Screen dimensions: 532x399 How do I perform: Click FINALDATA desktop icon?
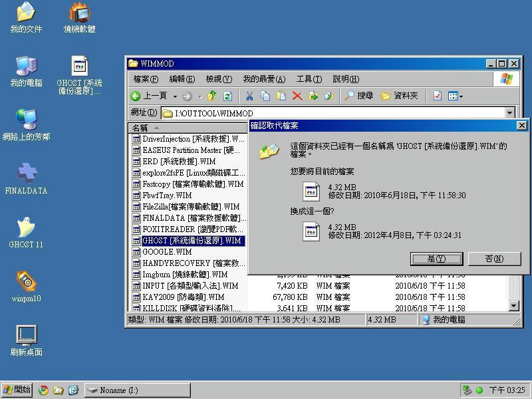(x=26, y=179)
